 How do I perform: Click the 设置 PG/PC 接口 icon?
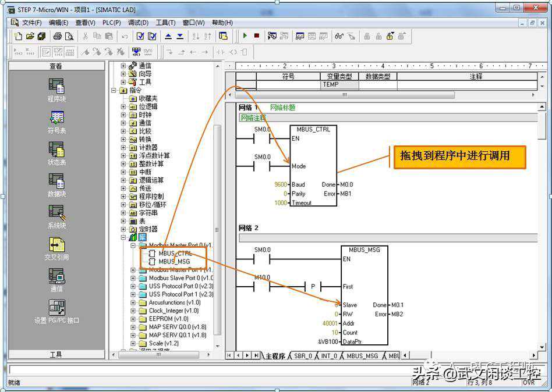tap(56, 308)
